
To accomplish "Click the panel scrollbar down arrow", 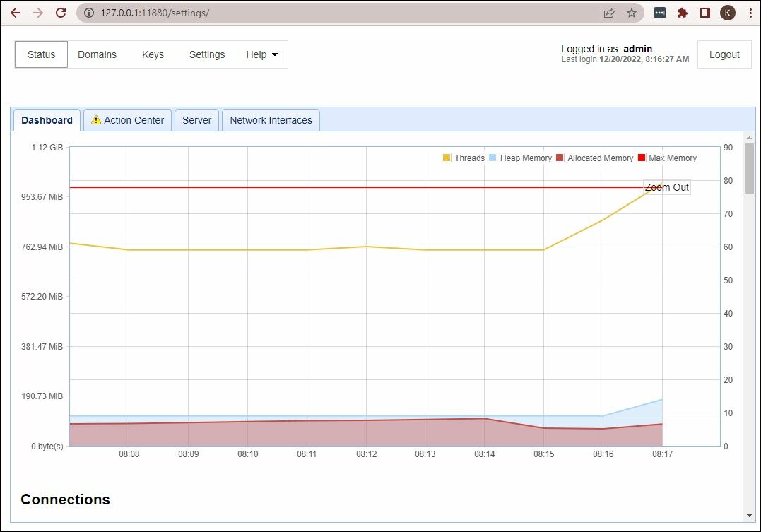I will 749,516.
